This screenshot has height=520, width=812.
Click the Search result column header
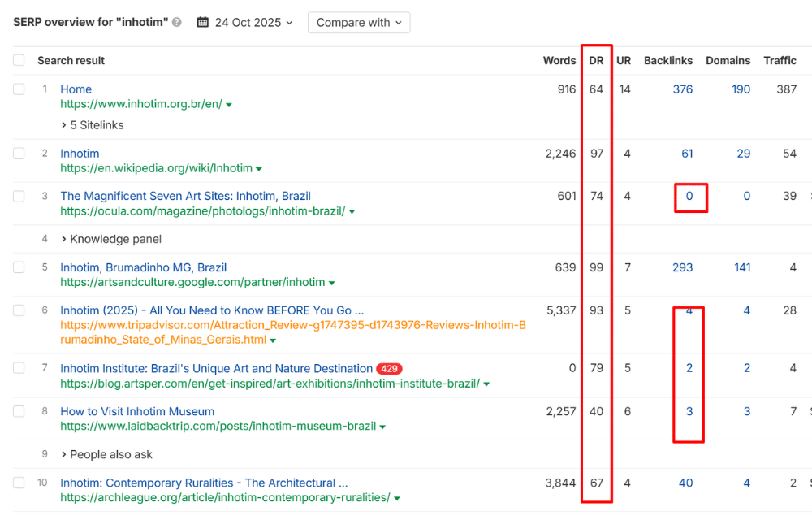[71, 60]
